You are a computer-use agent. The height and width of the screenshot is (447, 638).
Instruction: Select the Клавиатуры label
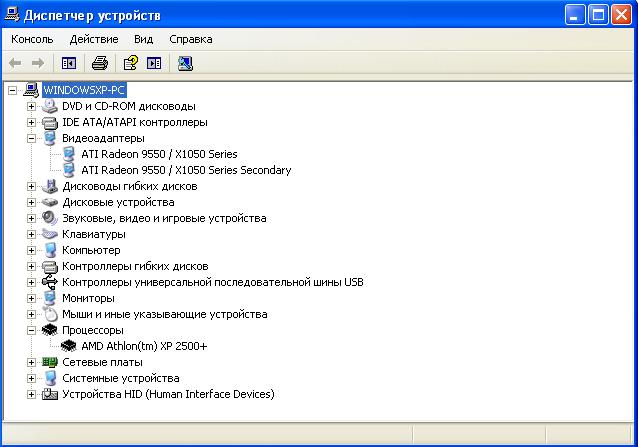click(x=94, y=234)
